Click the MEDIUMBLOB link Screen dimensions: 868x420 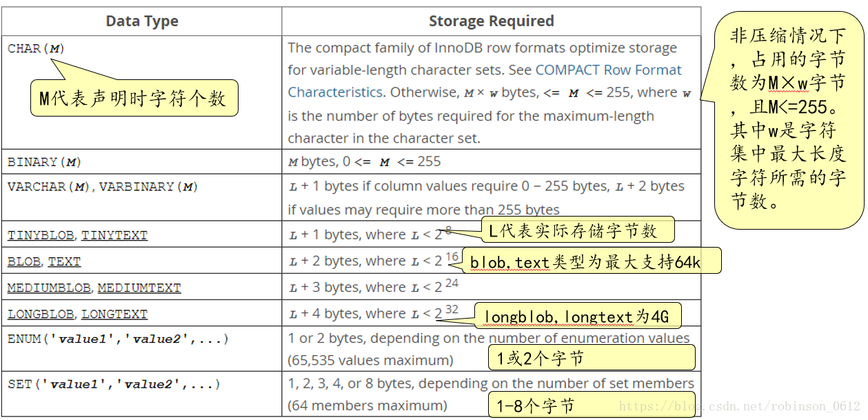click(49, 288)
